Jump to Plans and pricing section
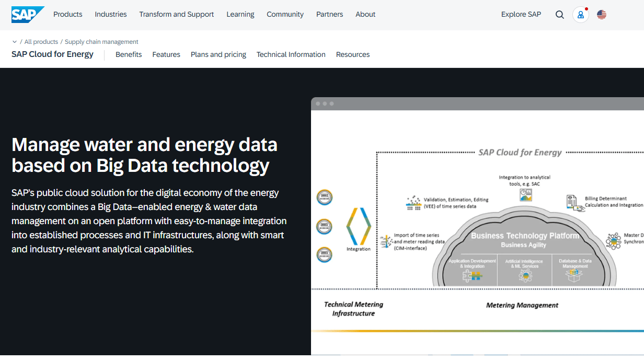This screenshot has height=361, width=644. tap(218, 54)
